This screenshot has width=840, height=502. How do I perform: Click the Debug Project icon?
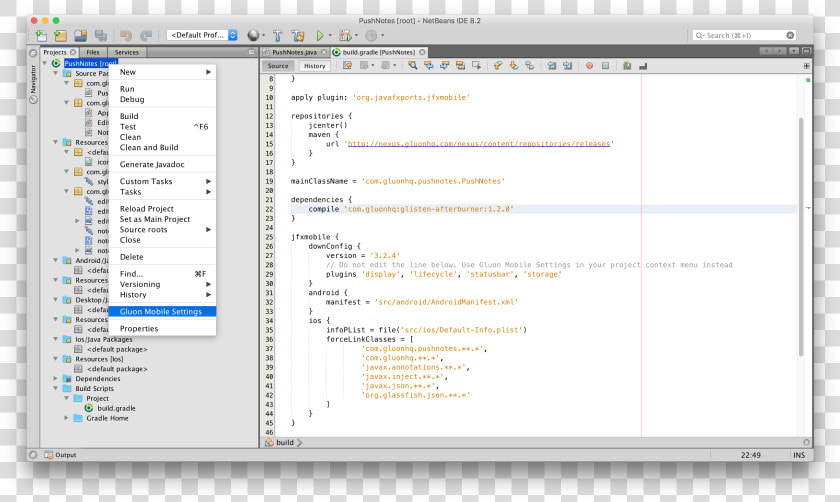click(346, 35)
